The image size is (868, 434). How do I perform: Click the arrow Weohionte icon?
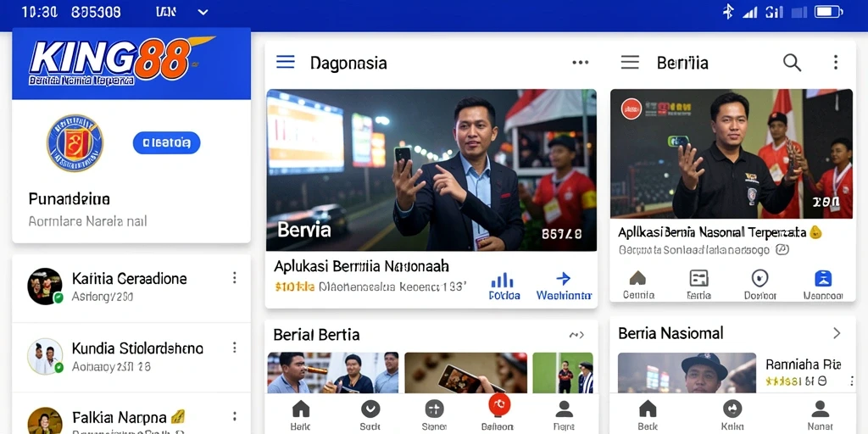point(563,278)
